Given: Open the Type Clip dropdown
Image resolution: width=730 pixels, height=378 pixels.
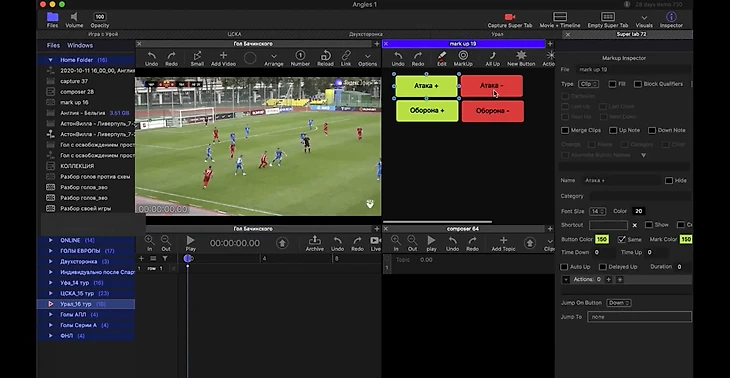Looking at the screenshot, I should click(x=588, y=84).
